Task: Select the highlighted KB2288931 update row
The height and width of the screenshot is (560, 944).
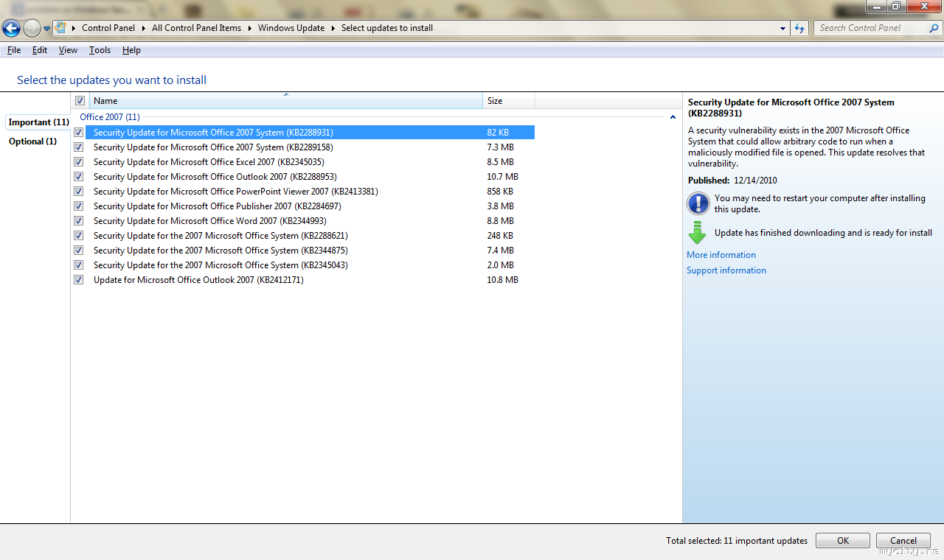Action: coord(310,133)
